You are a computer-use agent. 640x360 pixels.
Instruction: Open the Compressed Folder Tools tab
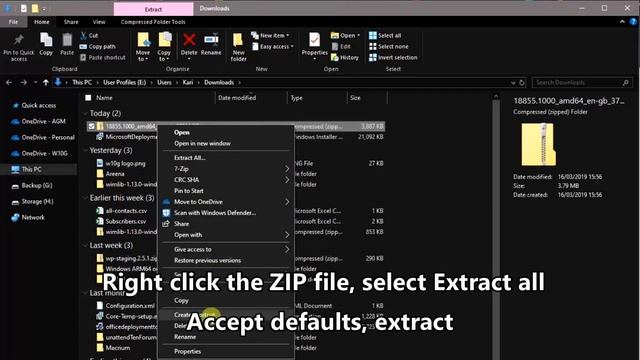[153, 22]
